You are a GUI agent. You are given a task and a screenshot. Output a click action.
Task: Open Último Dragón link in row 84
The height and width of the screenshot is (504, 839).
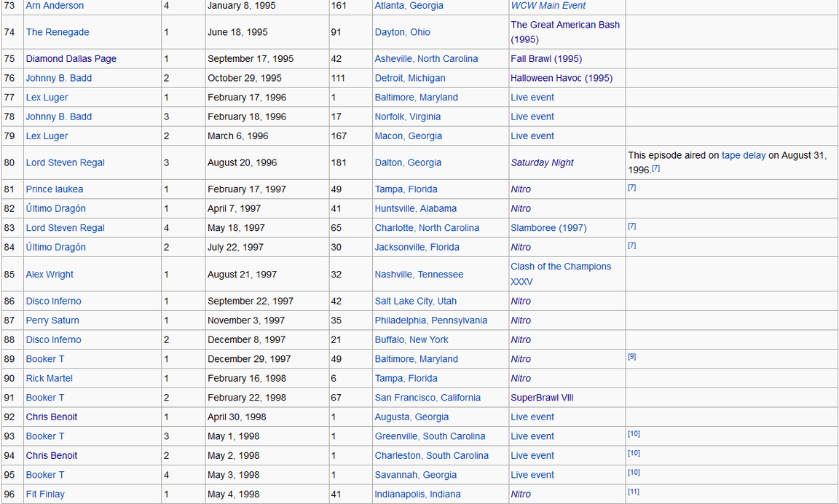click(55, 247)
